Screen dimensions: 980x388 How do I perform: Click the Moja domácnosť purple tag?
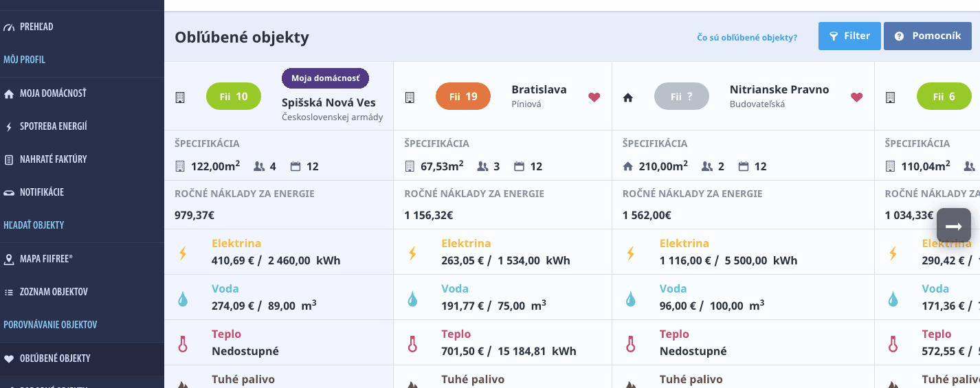click(x=325, y=78)
